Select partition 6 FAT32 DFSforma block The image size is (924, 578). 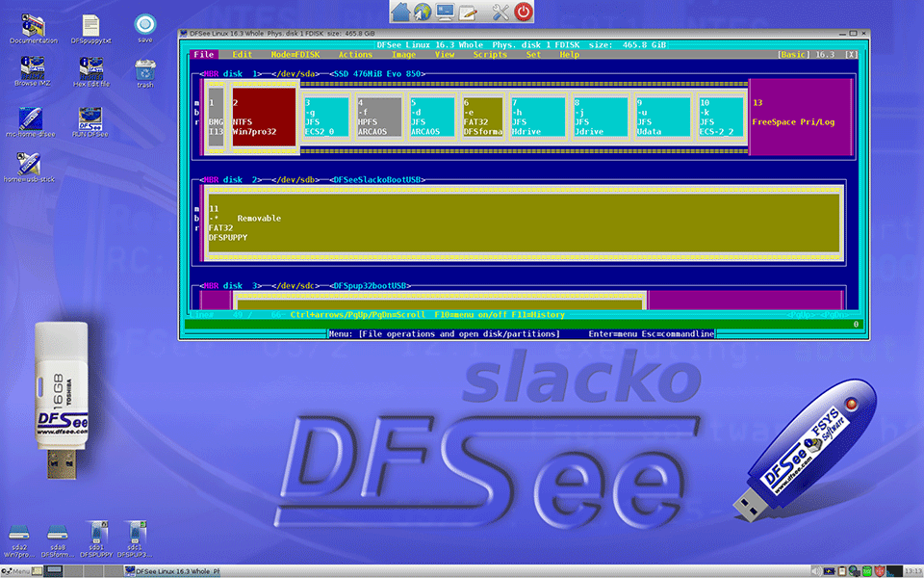pyautogui.click(x=482, y=118)
